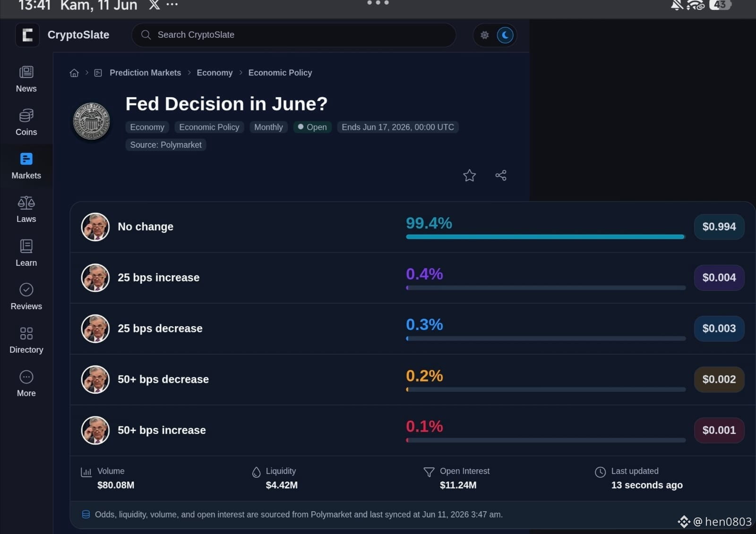Open the Reviews sidebar section

(26, 297)
